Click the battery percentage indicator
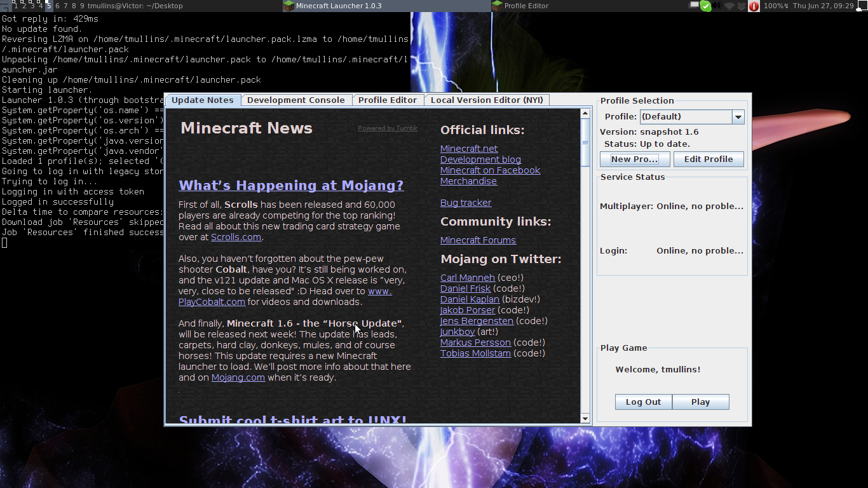The width and height of the screenshot is (868, 488). 776,6
